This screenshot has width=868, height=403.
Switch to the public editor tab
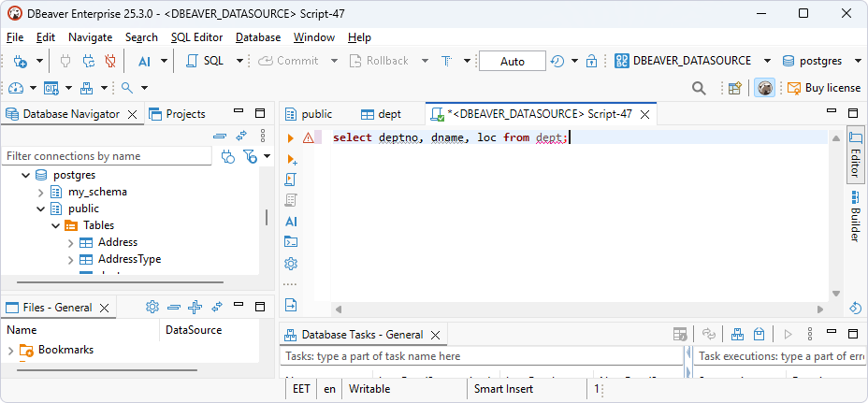[x=309, y=115]
